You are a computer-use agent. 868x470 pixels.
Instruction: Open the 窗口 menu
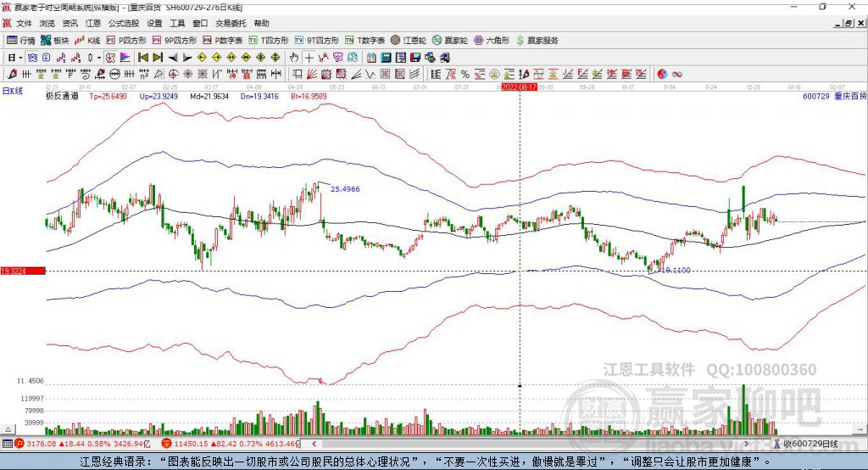[x=200, y=23]
